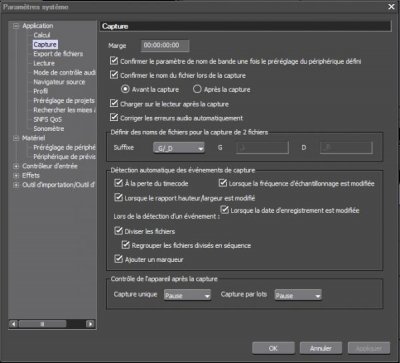Toggle Regrouper les fichiers divisés checkbox
This screenshot has height=363, width=400.
pos(126,245)
